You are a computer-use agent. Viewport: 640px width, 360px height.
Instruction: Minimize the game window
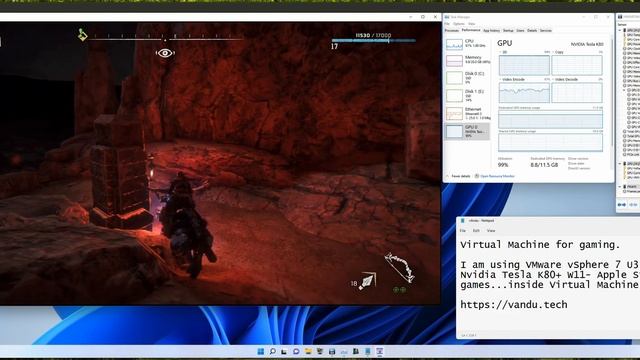tap(411, 17)
